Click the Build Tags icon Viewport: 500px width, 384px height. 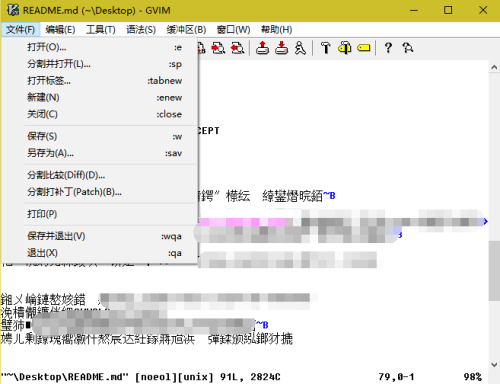click(x=345, y=48)
